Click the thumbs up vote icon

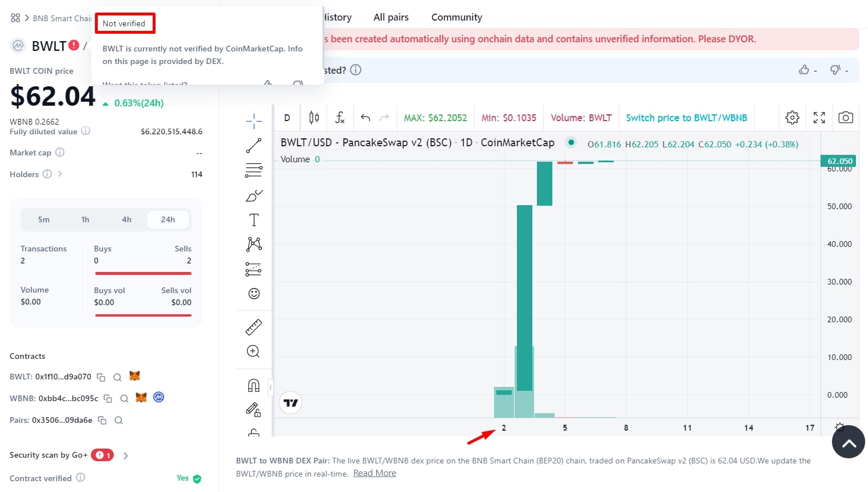pyautogui.click(x=804, y=70)
